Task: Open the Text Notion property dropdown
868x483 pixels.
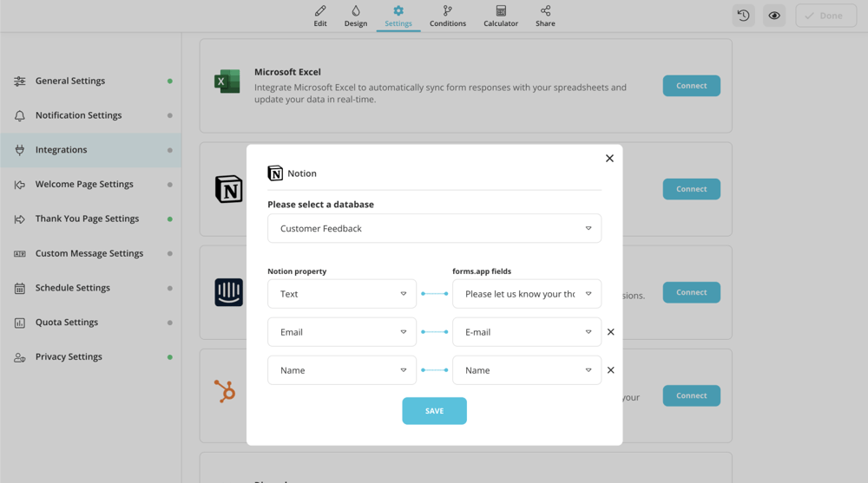Action: tap(342, 294)
